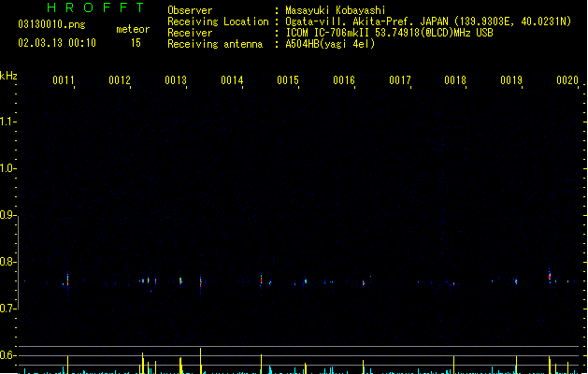The height and width of the screenshot is (374, 588).
Task: Click the meteor count label
Action: pos(133,29)
